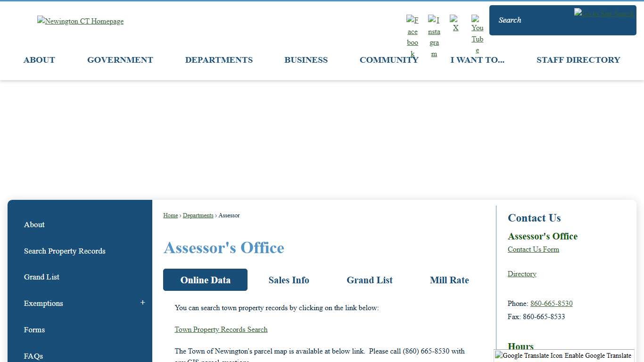Select Search Property Records in sidebar
The height and width of the screenshot is (362, 644).
(x=65, y=251)
